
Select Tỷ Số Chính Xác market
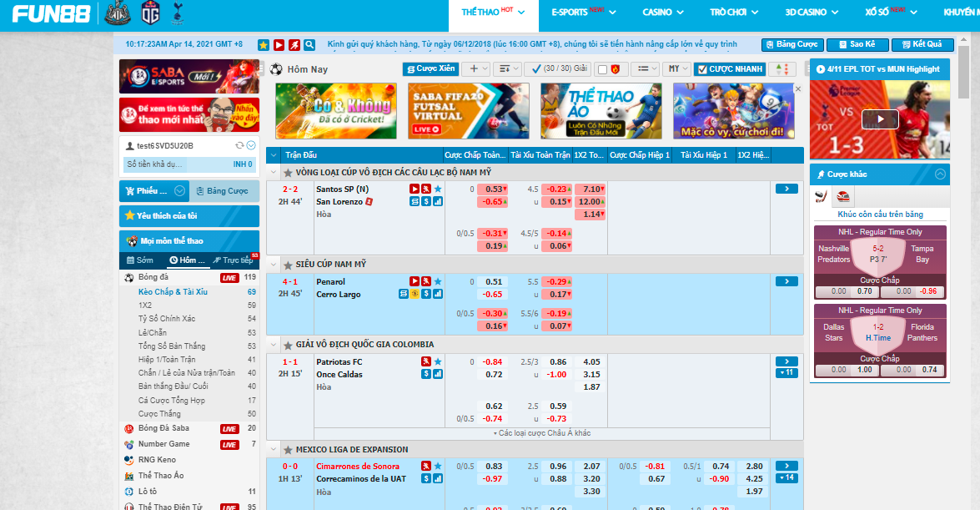pyautogui.click(x=167, y=319)
